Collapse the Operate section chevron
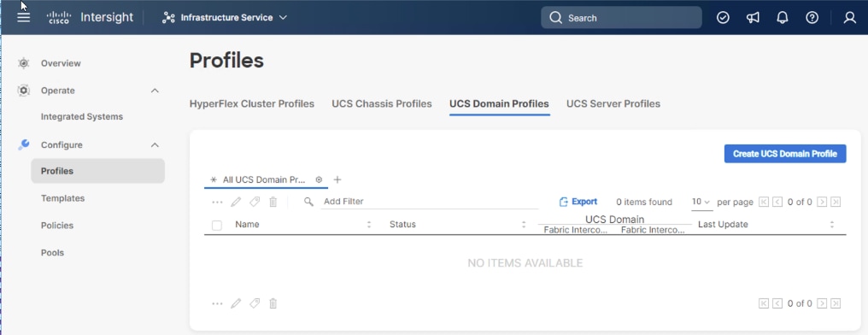 click(x=155, y=91)
